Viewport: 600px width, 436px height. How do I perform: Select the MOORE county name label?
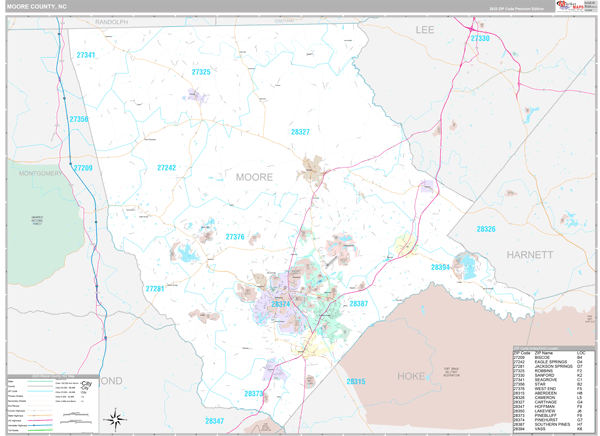click(253, 177)
